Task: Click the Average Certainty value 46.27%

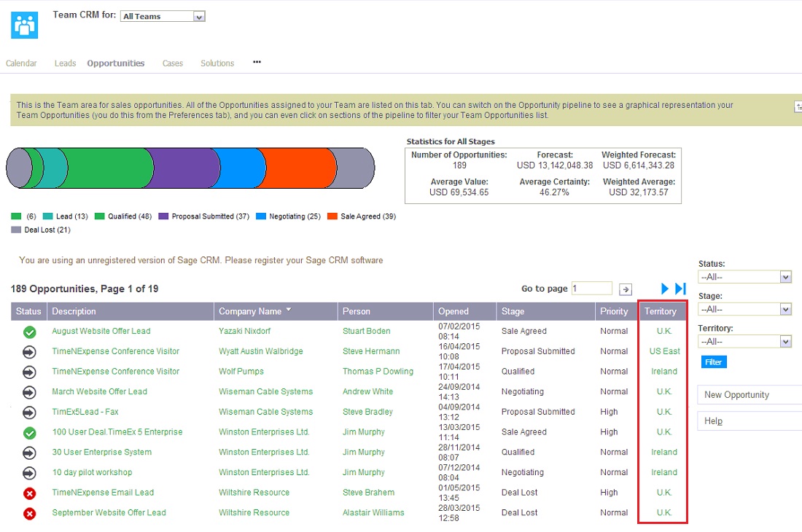Action: [554, 192]
